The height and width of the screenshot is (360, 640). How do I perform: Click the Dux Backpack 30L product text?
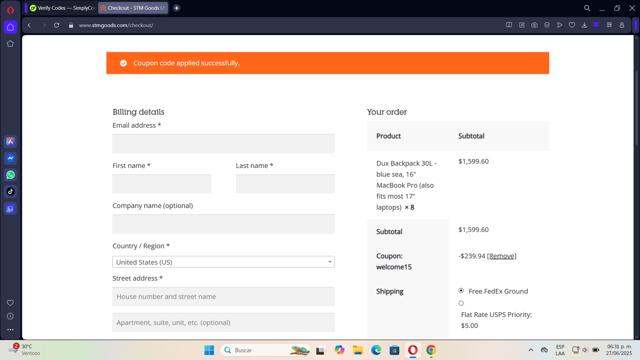coord(406,185)
